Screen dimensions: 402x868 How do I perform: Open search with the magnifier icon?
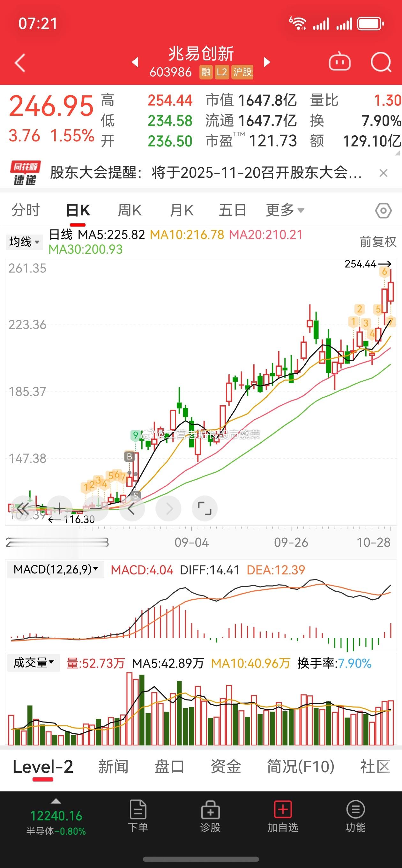coord(381,62)
